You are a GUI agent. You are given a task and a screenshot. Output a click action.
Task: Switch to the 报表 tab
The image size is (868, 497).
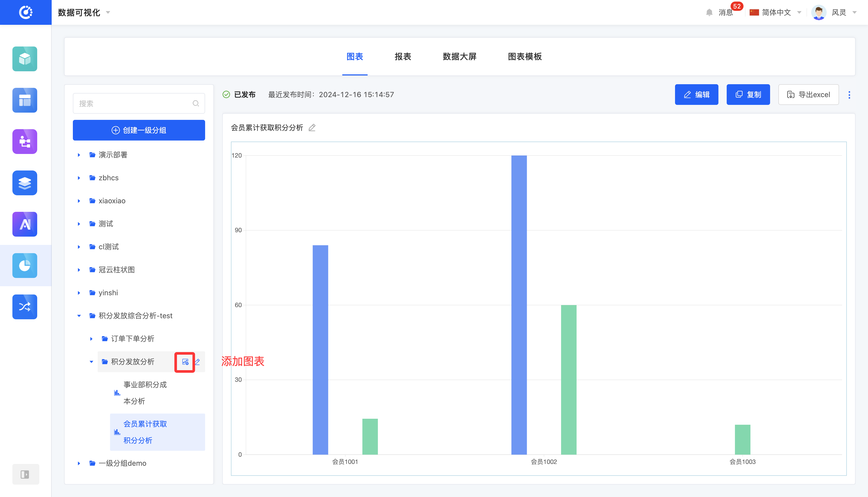click(x=403, y=57)
